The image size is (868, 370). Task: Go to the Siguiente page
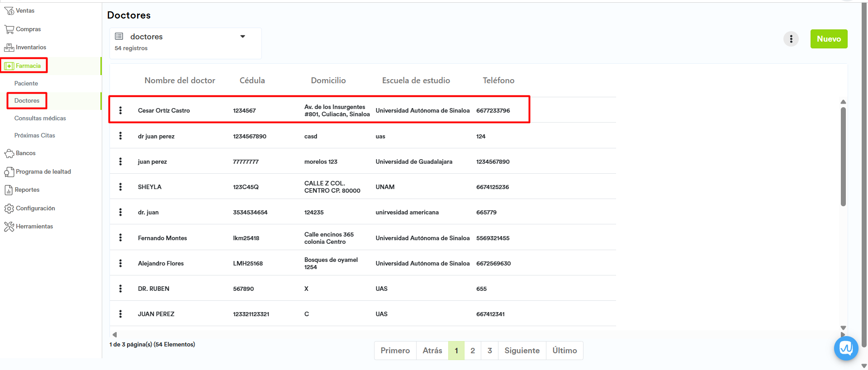(x=522, y=351)
